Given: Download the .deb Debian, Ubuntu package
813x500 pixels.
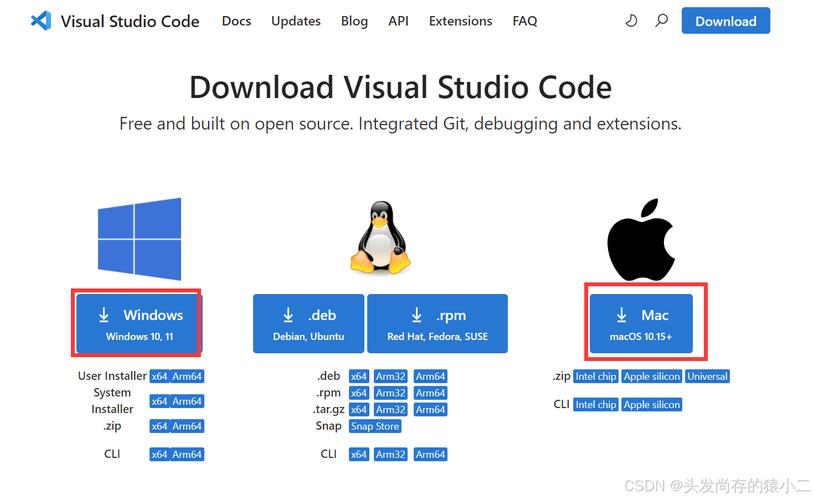Looking at the screenshot, I should pyautogui.click(x=309, y=324).
